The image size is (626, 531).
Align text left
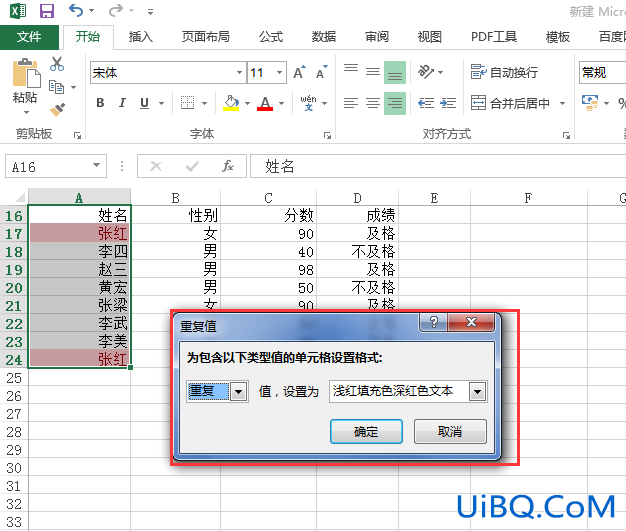click(x=351, y=103)
